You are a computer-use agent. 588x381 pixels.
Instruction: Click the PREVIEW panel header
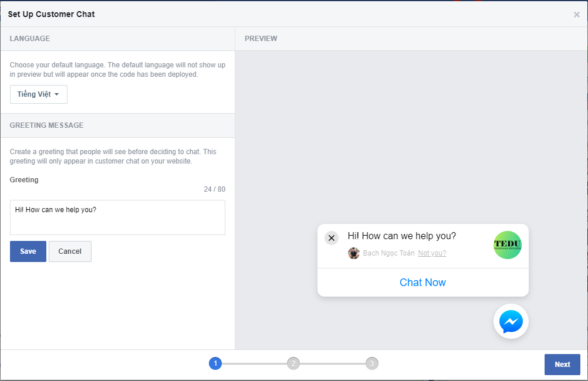click(x=261, y=39)
